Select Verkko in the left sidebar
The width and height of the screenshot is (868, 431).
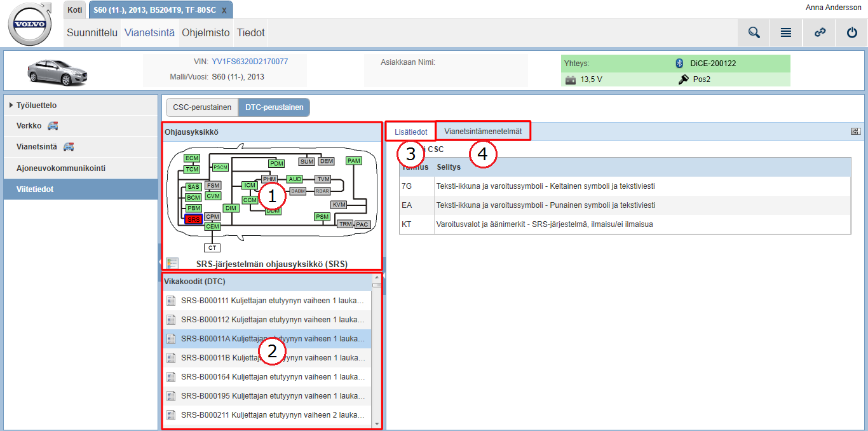[x=81, y=126]
